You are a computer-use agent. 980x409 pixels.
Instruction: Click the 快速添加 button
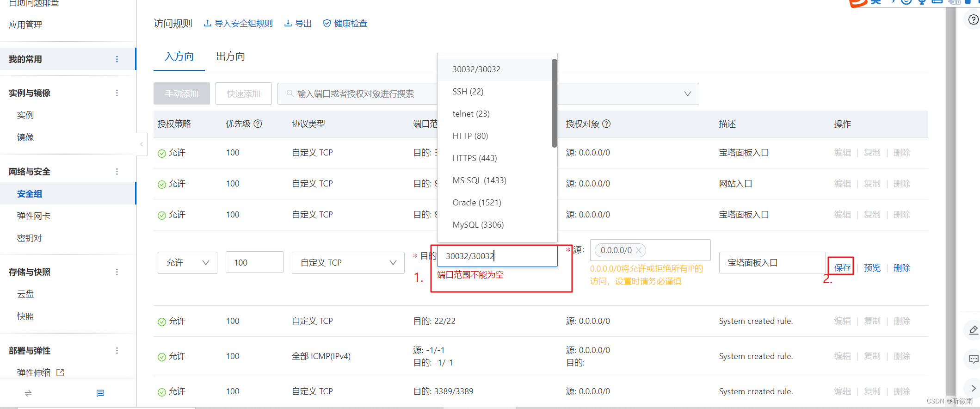(244, 94)
